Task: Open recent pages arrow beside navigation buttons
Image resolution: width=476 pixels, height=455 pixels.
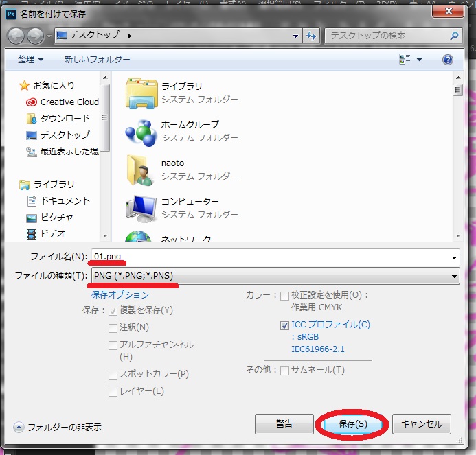Action: (x=49, y=36)
